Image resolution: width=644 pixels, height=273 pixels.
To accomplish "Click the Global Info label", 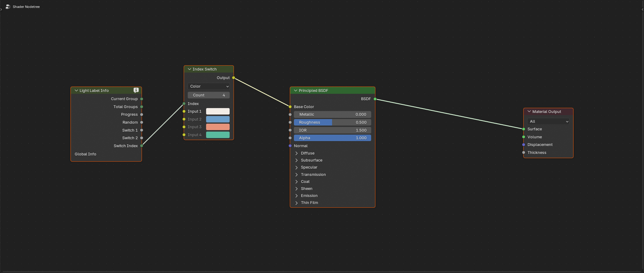I will [x=85, y=154].
